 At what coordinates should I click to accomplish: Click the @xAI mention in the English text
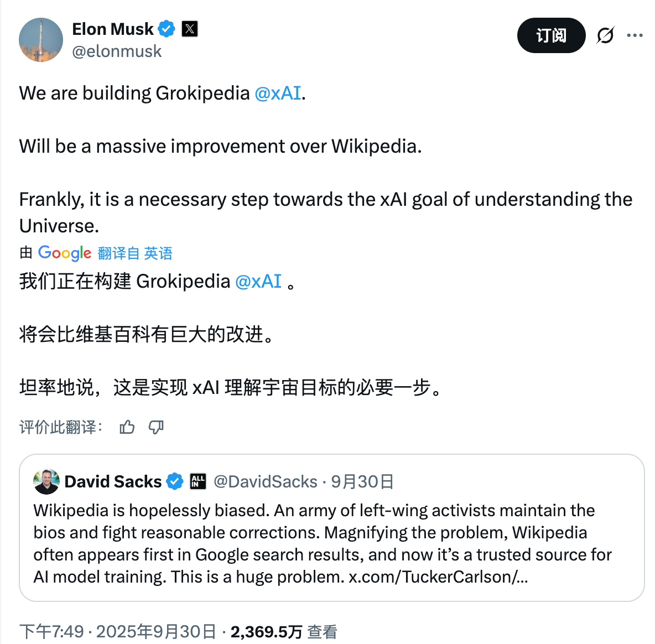[x=278, y=93]
